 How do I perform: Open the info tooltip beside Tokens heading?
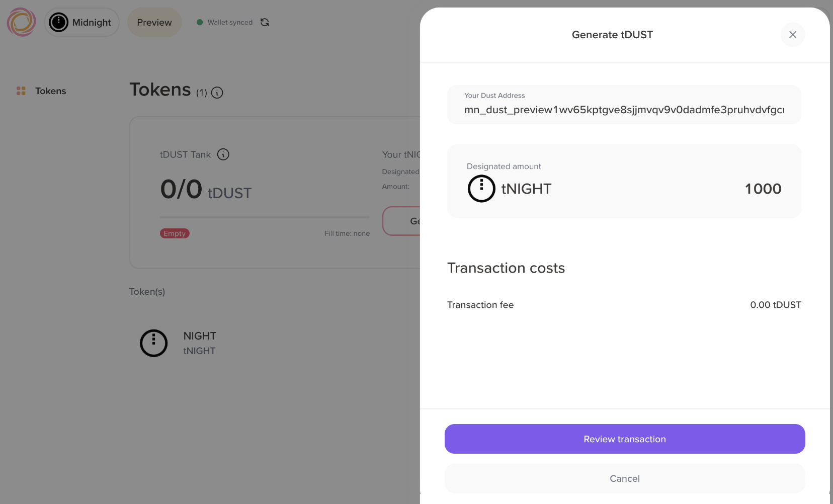click(x=217, y=93)
